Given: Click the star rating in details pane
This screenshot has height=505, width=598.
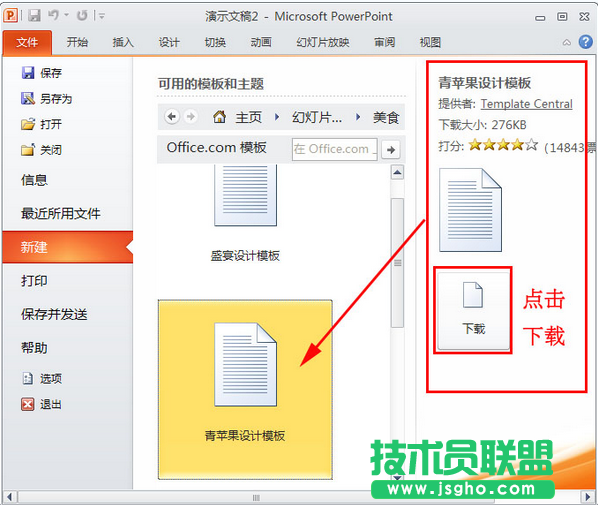Looking at the screenshot, I should [x=503, y=145].
